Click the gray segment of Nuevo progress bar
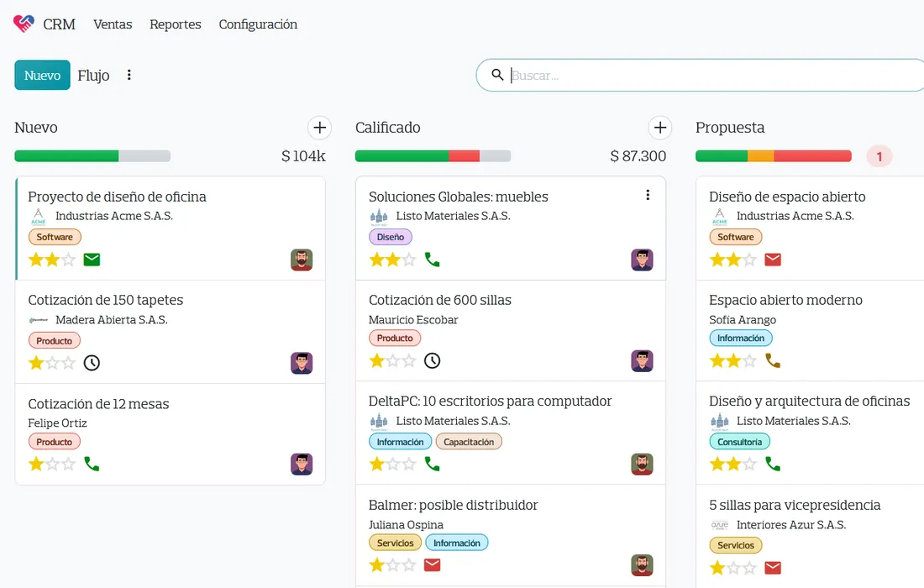924x588 pixels. pyautogui.click(x=144, y=156)
